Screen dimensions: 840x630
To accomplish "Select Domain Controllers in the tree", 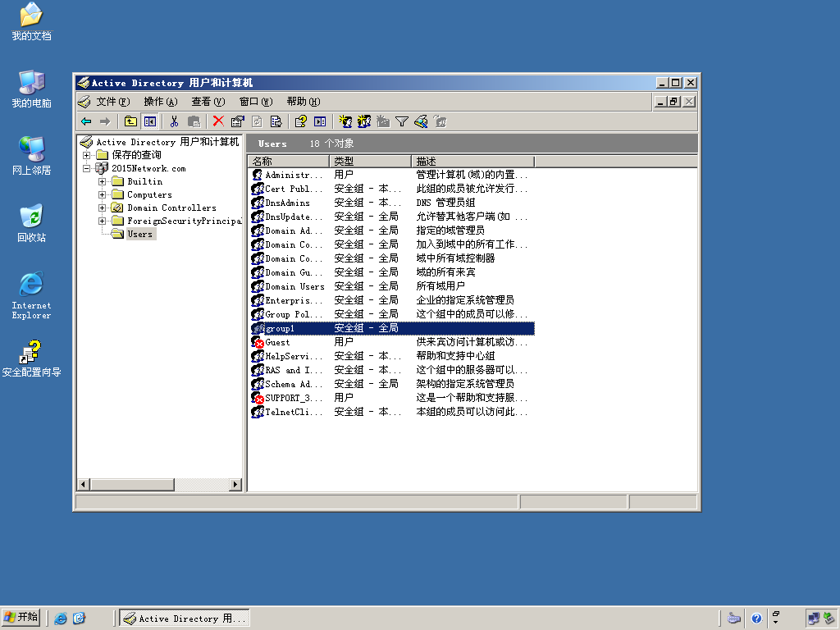I will point(164,208).
